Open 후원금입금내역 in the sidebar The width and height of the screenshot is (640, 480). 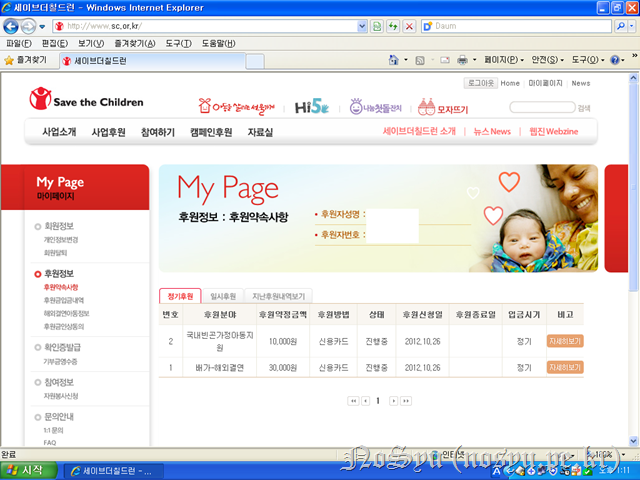(x=68, y=300)
